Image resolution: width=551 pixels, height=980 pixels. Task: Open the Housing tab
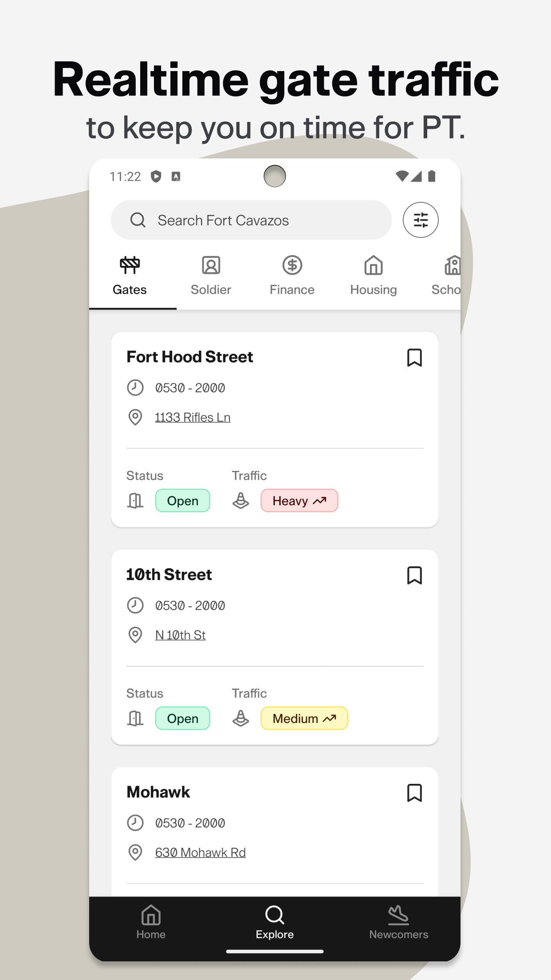point(374,277)
